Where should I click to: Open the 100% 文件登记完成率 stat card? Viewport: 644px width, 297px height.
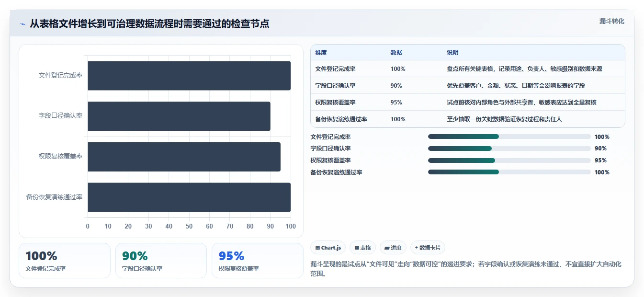click(65, 261)
